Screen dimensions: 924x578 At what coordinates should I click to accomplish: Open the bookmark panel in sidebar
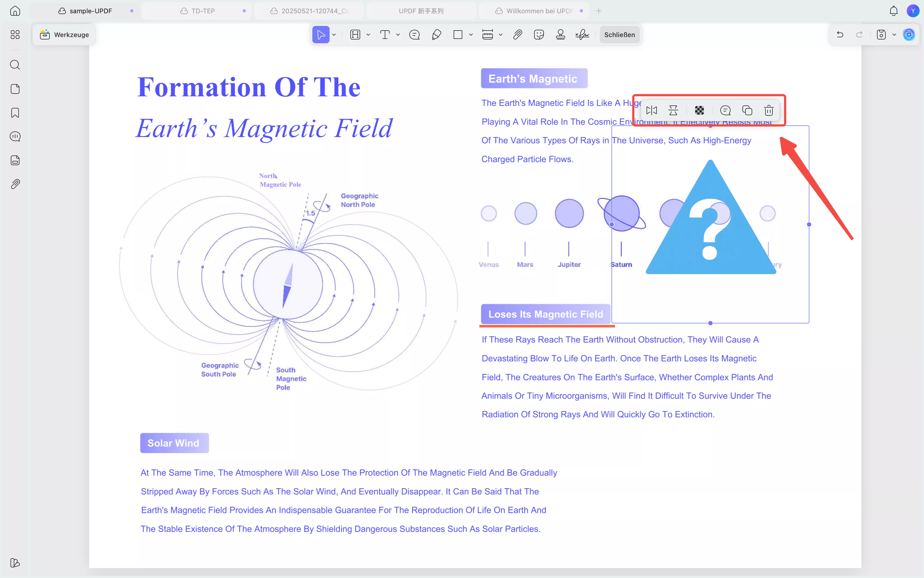point(15,113)
